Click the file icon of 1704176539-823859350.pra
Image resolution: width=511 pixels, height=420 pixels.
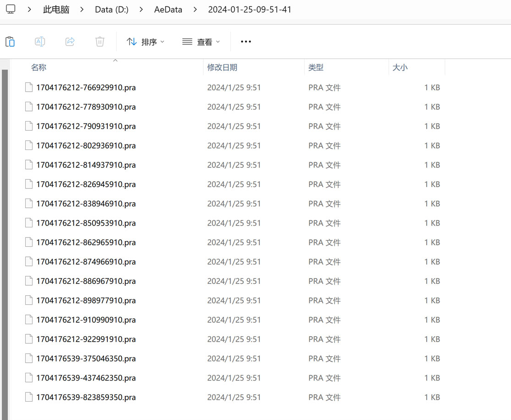pos(29,397)
